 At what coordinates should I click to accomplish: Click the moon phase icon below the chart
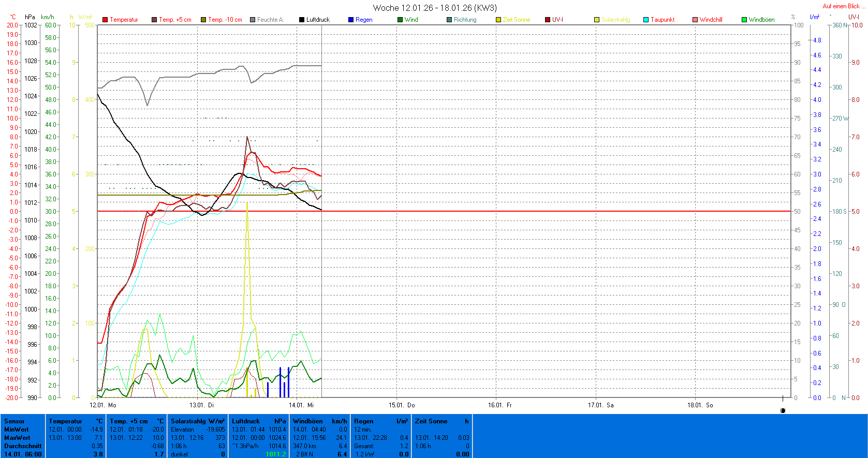pos(783,410)
